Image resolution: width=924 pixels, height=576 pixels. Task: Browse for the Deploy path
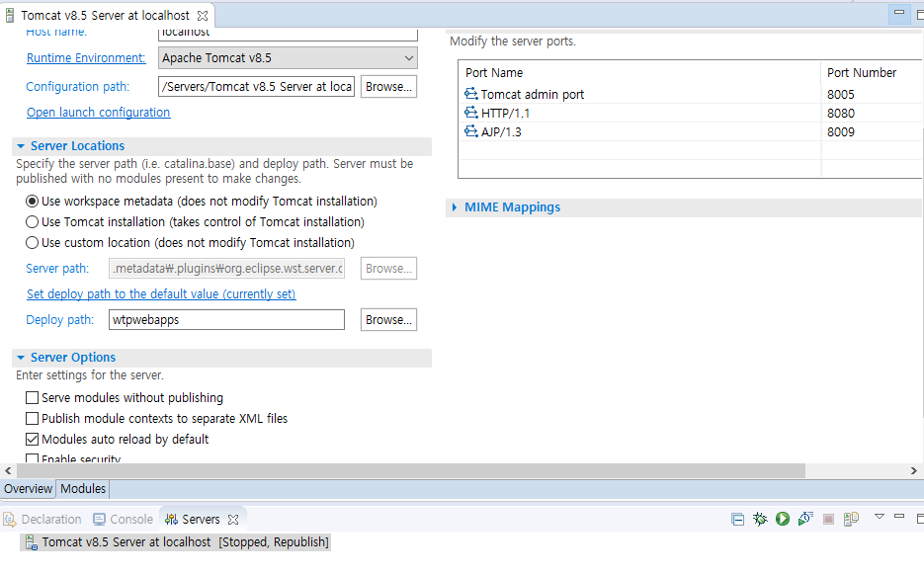pyautogui.click(x=389, y=320)
